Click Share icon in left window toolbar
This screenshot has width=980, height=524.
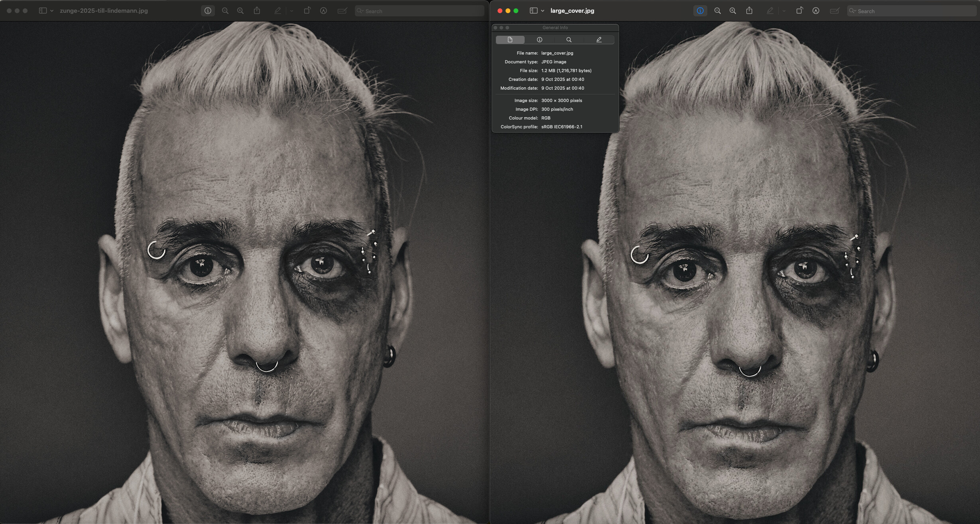pyautogui.click(x=257, y=11)
